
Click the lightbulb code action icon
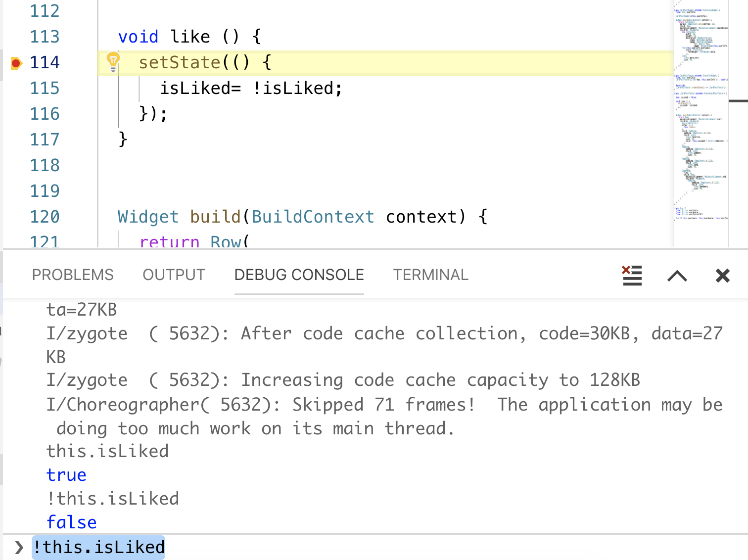pos(113,62)
